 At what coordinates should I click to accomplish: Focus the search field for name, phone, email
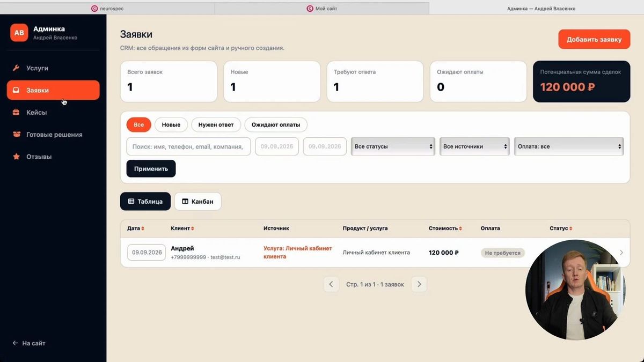188,146
